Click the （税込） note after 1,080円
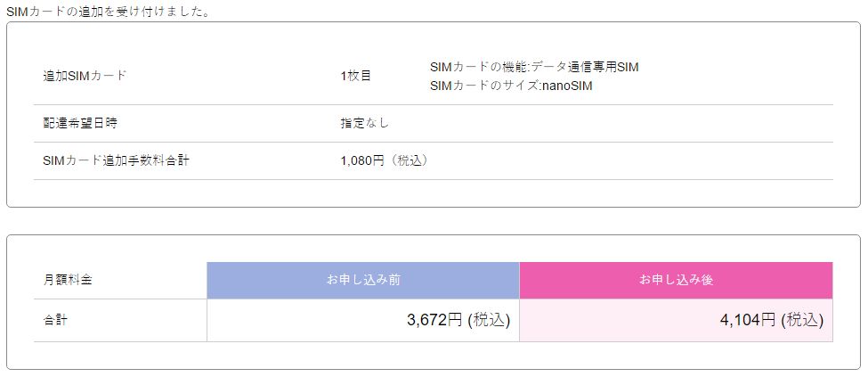 [408, 160]
